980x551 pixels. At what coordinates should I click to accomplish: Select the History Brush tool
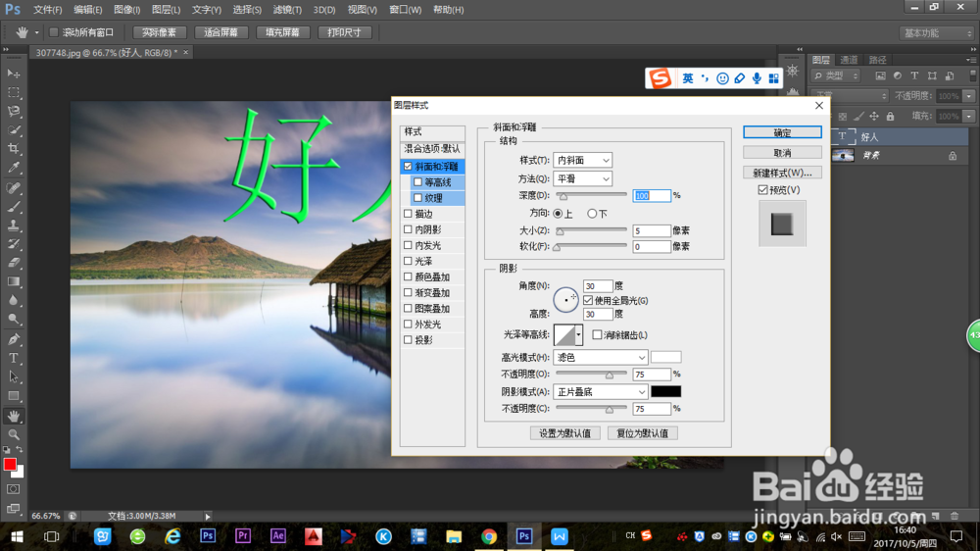point(13,244)
